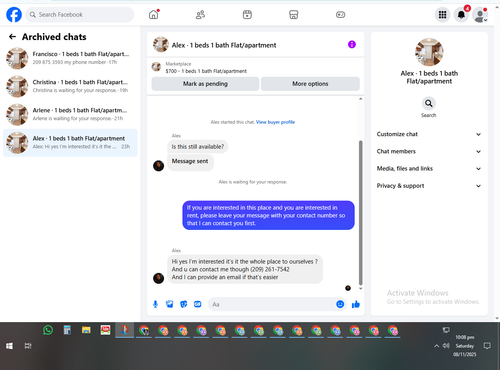Image resolution: width=500 pixels, height=370 pixels.
Task: Open the View buyer profile link
Action: 275,122
